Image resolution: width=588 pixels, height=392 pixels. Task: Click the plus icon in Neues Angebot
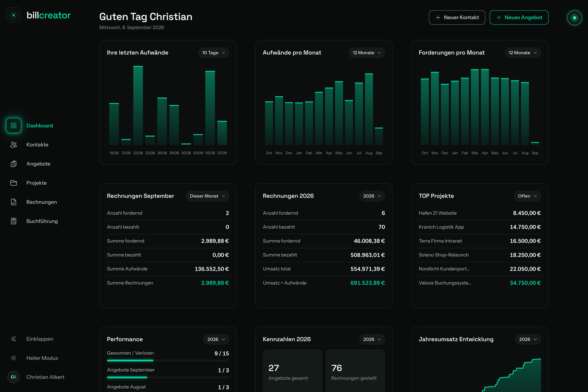coord(499,17)
